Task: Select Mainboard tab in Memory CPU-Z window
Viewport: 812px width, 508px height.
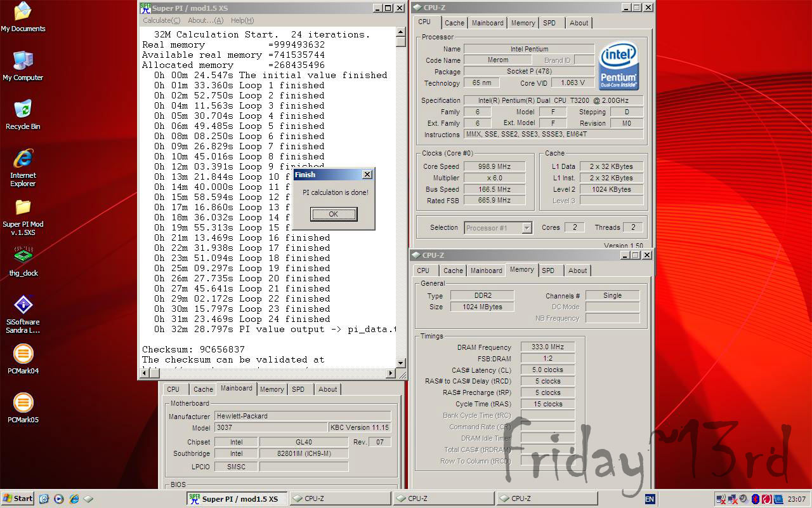Action: 487,271
